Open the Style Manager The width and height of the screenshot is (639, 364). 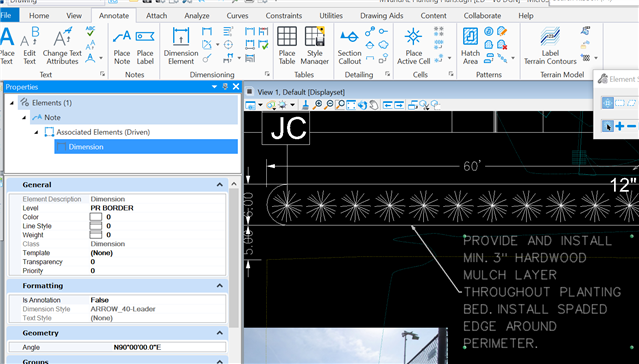315,46
